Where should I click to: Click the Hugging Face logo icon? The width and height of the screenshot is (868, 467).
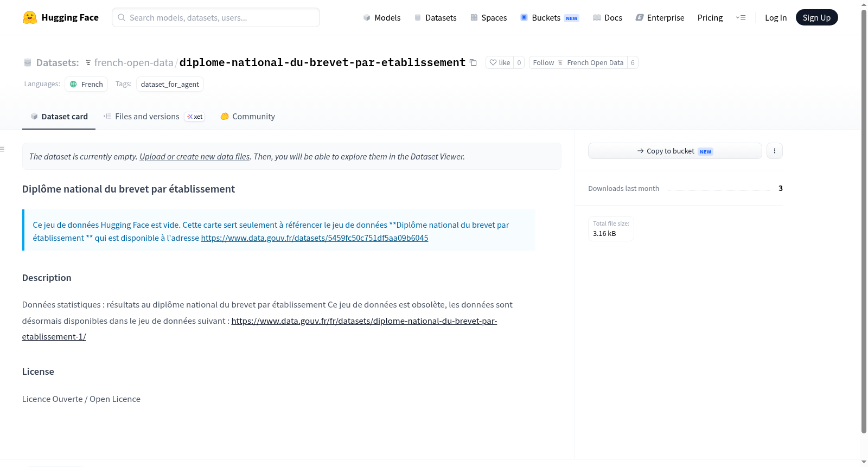point(30,17)
